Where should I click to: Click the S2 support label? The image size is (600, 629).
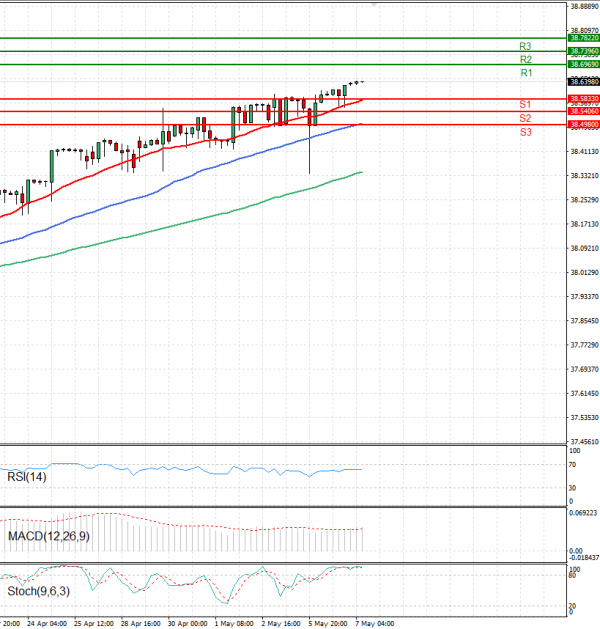tap(525, 118)
